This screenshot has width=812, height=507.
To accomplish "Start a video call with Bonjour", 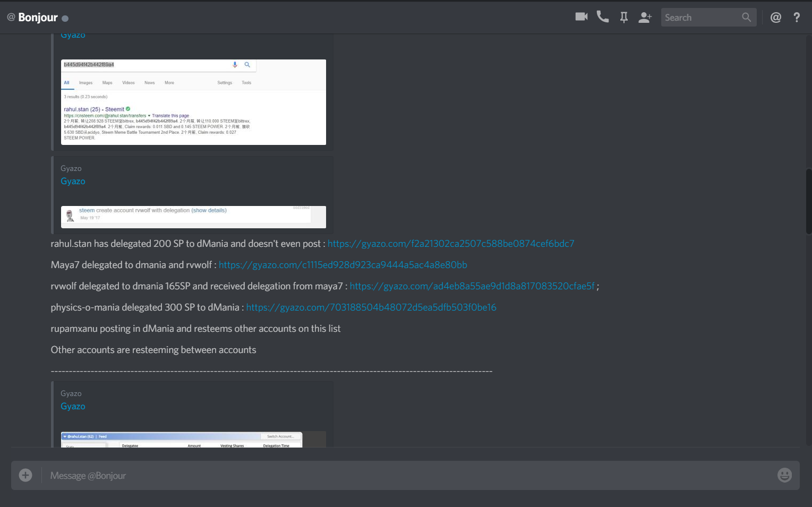I will tap(581, 17).
